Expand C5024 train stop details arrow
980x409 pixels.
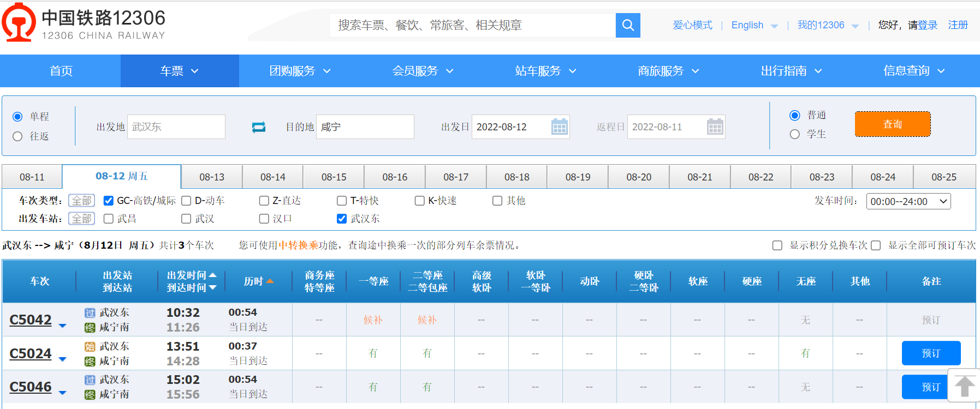point(62,359)
